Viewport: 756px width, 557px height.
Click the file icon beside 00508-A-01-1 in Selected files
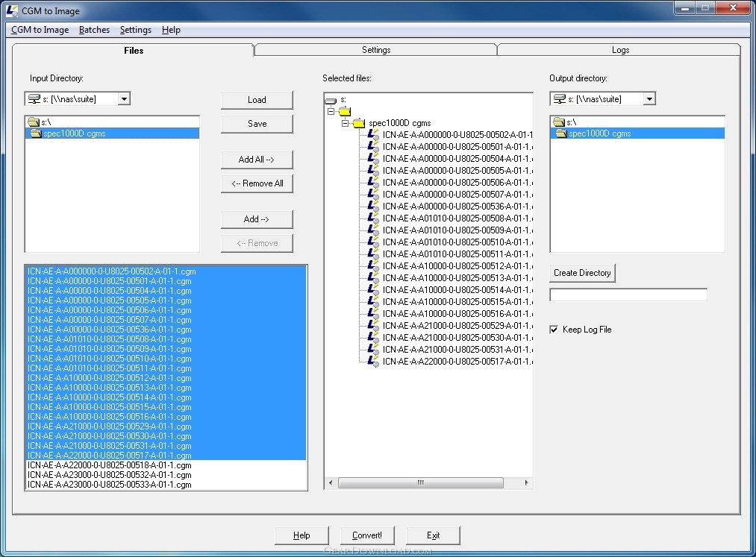(x=373, y=218)
